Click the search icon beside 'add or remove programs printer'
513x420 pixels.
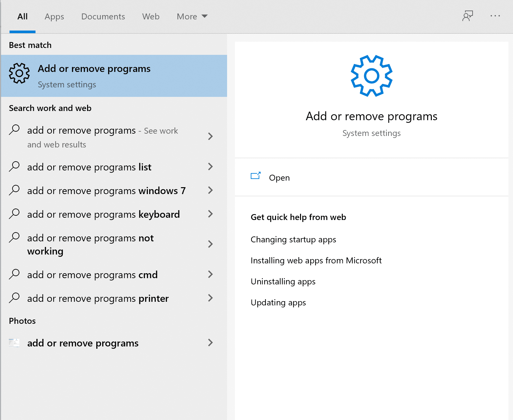tap(14, 298)
